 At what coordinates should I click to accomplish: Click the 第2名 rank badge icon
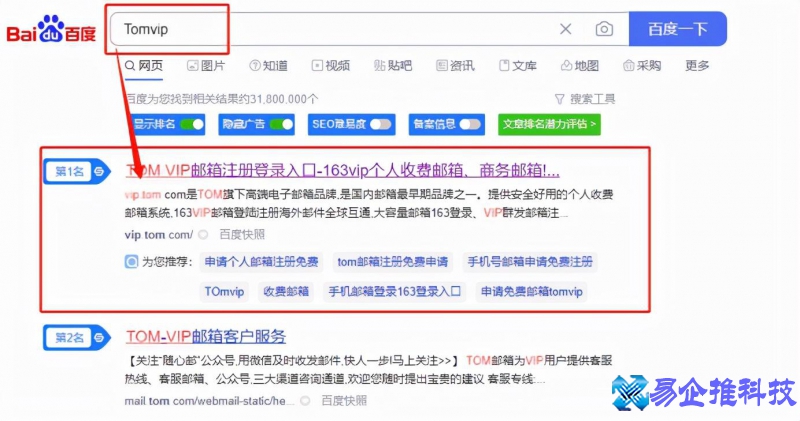click(77, 337)
